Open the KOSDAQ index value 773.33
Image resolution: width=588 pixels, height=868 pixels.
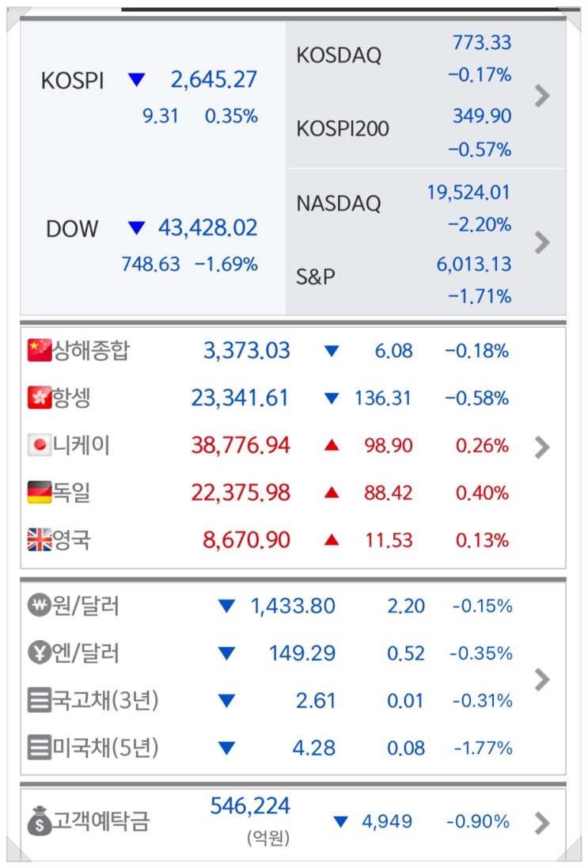[481, 43]
